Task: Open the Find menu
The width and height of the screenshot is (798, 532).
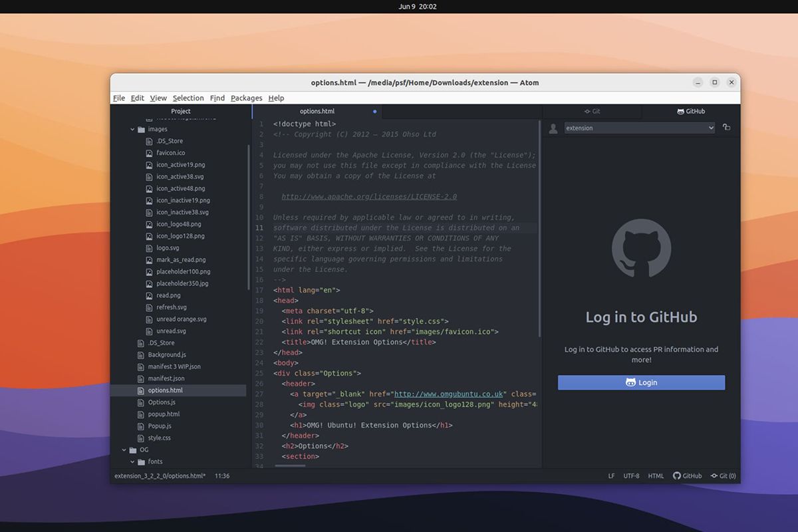Action: pos(217,98)
